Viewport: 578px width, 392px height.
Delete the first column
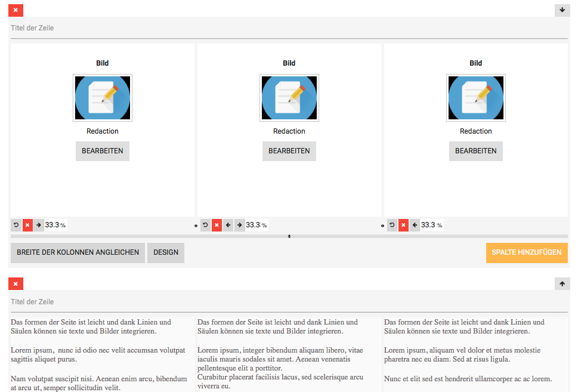click(x=27, y=225)
